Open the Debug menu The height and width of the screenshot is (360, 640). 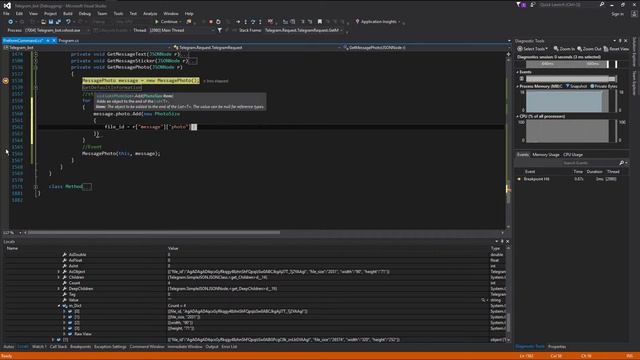tap(85, 13)
